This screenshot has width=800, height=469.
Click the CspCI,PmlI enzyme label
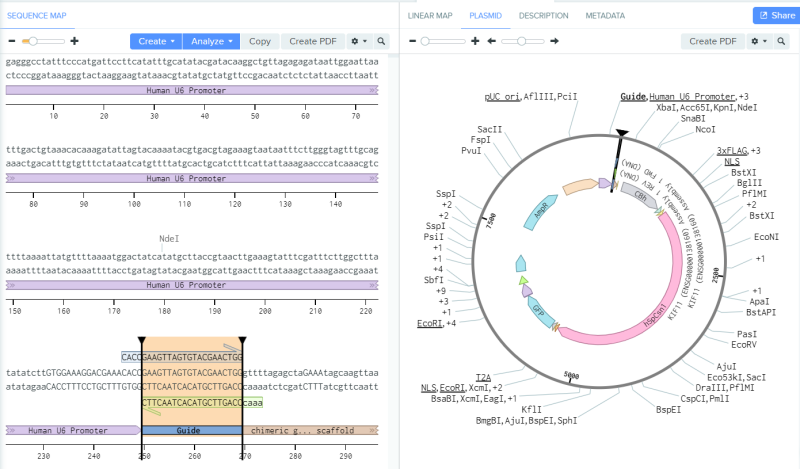point(705,399)
